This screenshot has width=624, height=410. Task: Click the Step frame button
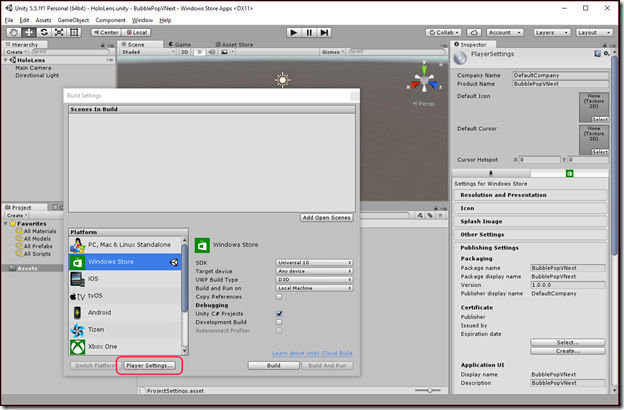[324, 33]
